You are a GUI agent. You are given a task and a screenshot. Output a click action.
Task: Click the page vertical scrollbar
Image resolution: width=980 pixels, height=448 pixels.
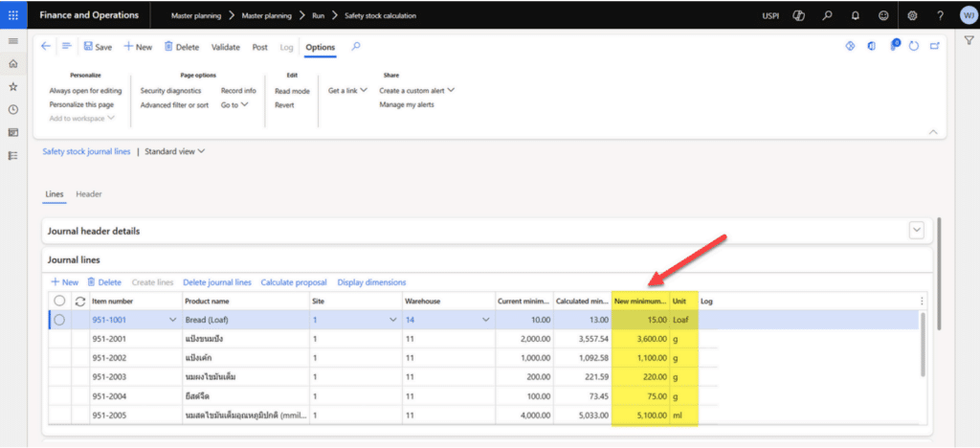[939, 273]
